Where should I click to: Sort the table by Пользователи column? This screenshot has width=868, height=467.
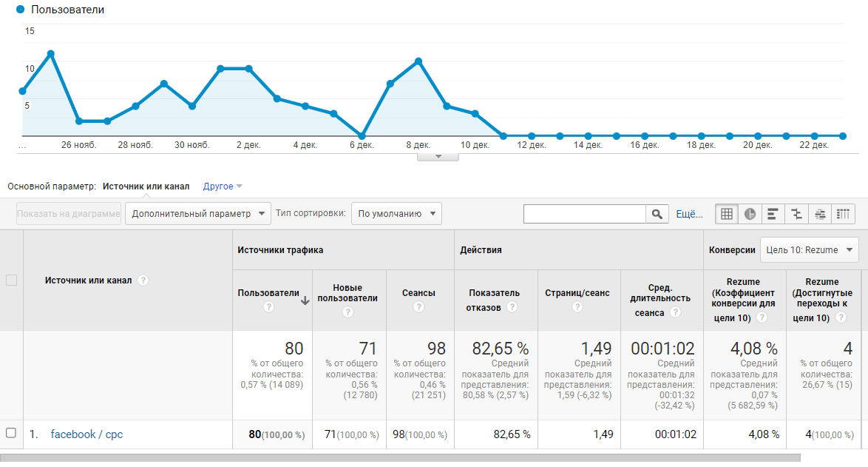pos(268,293)
